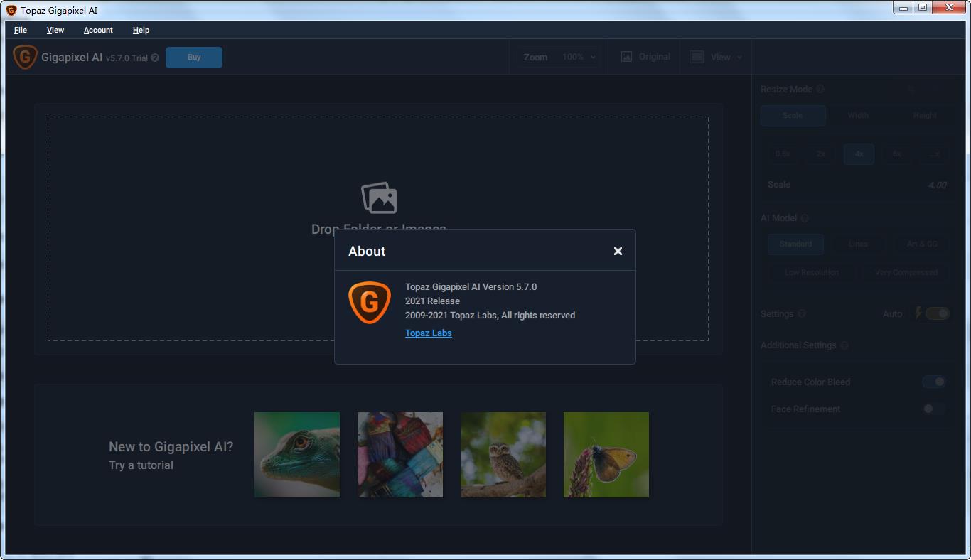971x560 pixels.
Task: Toggle Reduce Color Bleed switch
Action: (x=934, y=382)
